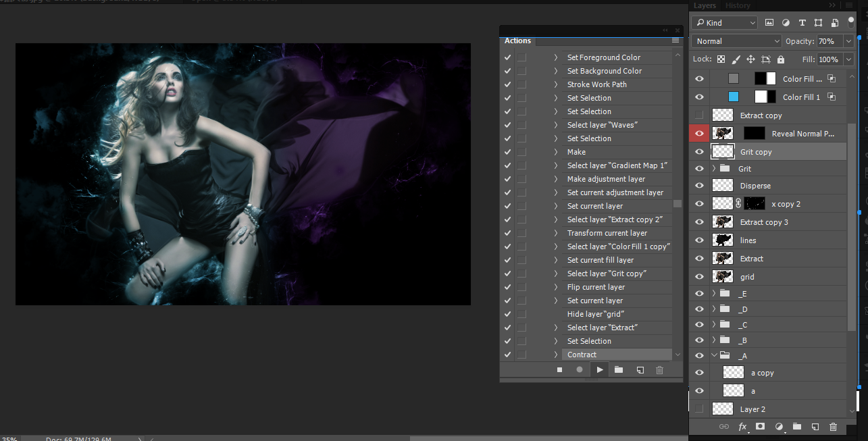868x441 pixels.
Task: Hide the Reveal Normal P... layer
Action: coord(699,134)
